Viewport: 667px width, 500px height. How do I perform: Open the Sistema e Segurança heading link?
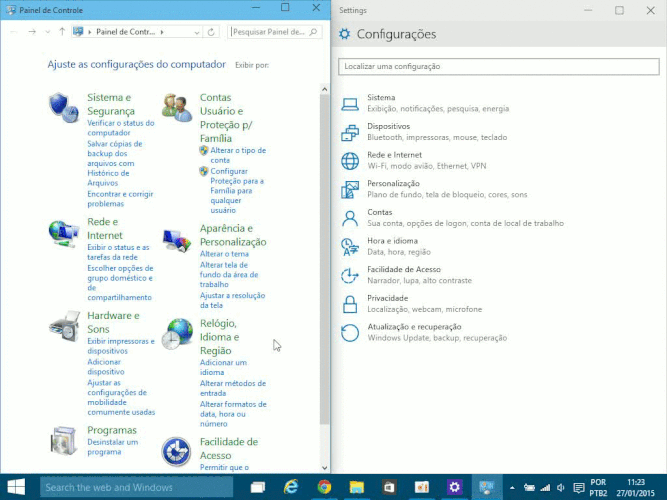(111, 104)
